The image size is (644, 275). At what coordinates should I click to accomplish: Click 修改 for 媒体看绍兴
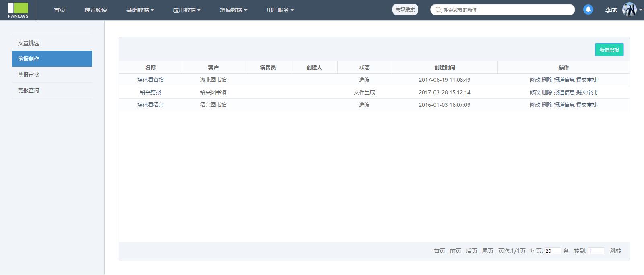coord(535,105)
